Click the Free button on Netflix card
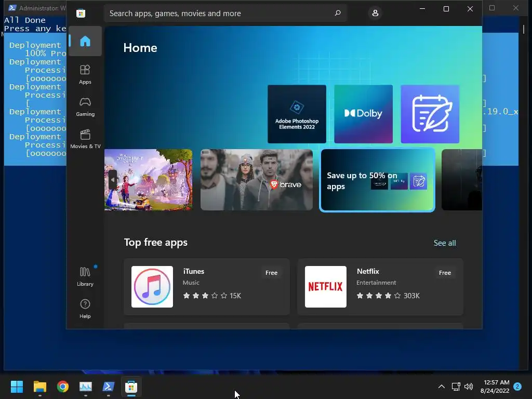532x399 pixels. coord(445,273)
